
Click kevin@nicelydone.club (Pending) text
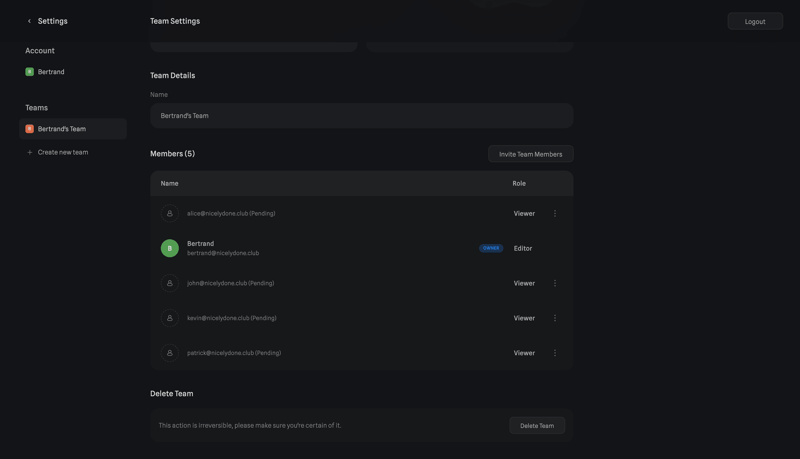(232, 318)
